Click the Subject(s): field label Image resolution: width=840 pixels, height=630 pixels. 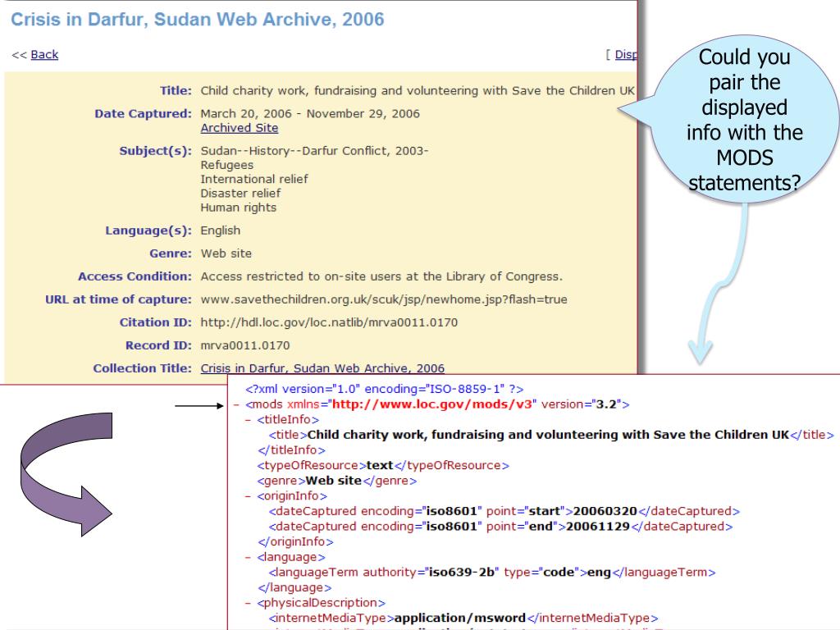point(155,151)
